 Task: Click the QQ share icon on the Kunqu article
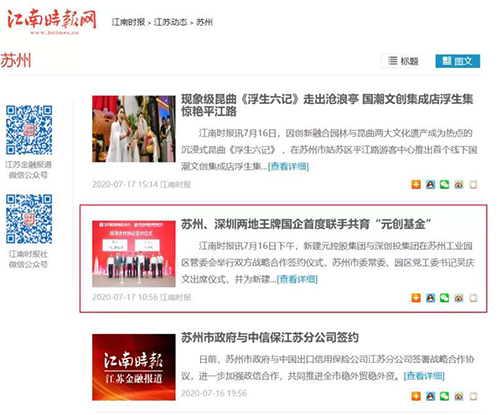(x=430, y=184)
